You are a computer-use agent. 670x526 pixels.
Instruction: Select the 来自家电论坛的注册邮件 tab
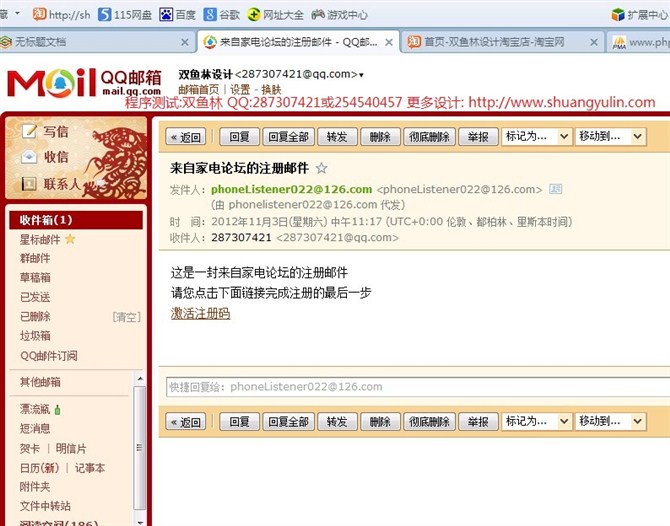[298, 42]
